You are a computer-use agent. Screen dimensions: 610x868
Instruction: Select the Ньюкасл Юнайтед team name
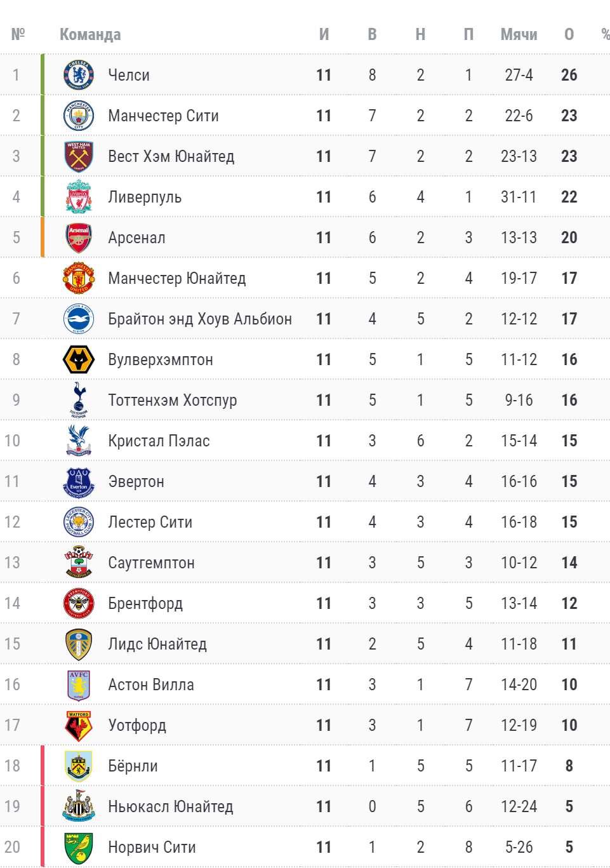[x=171, y=806]
